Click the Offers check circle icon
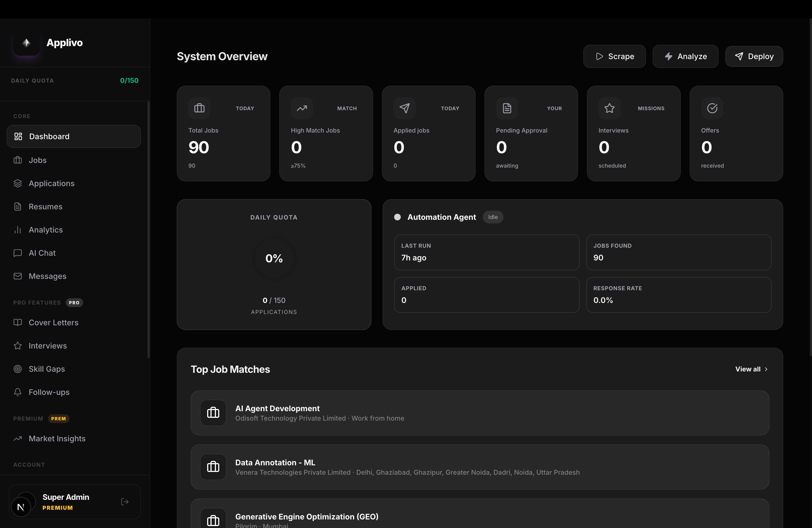The width and height of the screenshot is (812, 528). coord(712,108)
